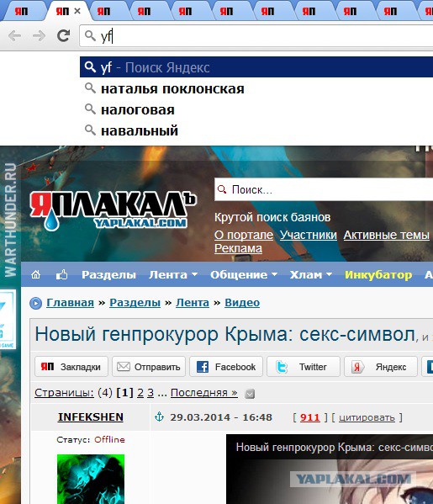Open 'Реклама' link
Image resolution: width=433 pixels, height=504 pixels.
(x=238, y=248)
